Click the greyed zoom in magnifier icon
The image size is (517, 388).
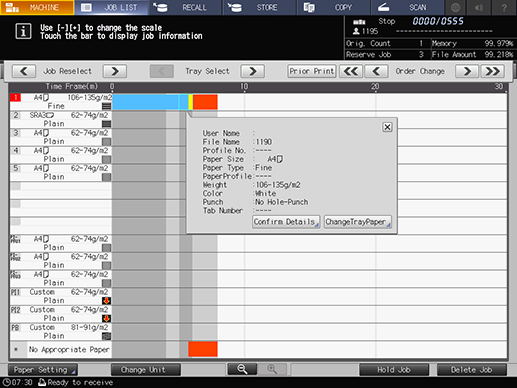[272, 369]
